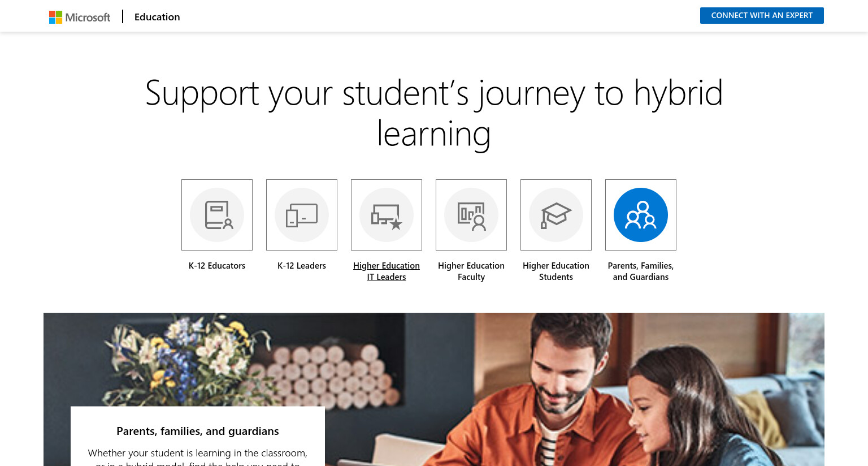Open Higher Education IT Leaders icon tile
The width and height of the screenshot is (868, 466).
(x=387, y=215)
